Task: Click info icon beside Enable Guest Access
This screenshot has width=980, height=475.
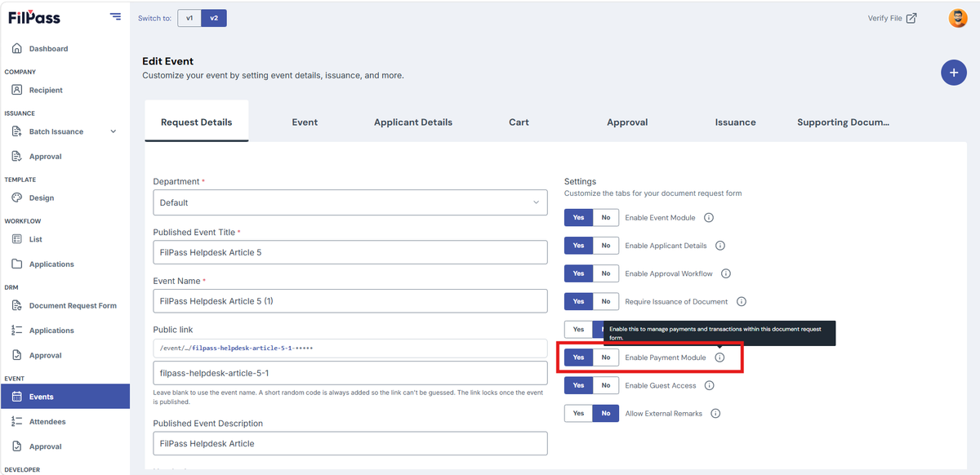Action: coord(709,385)
